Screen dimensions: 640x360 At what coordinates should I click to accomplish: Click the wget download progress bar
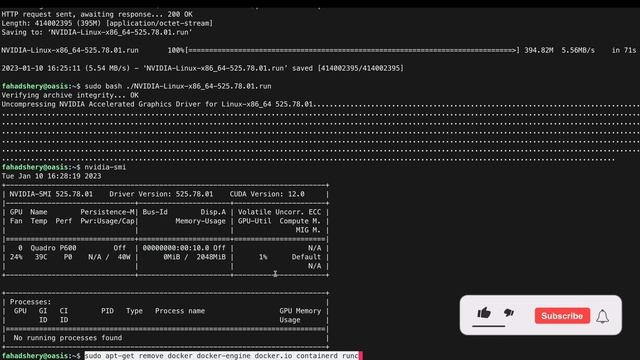tap(353, 50)
